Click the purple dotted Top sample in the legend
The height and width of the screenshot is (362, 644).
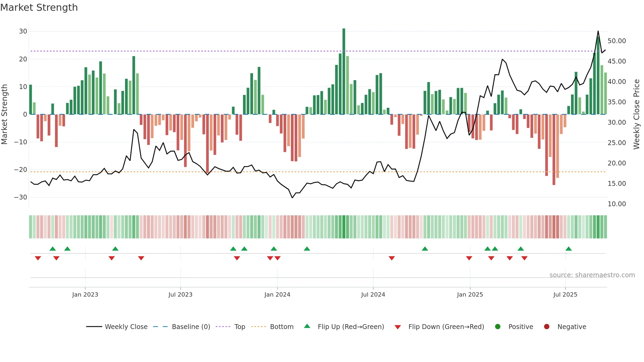tap(223, 327)
